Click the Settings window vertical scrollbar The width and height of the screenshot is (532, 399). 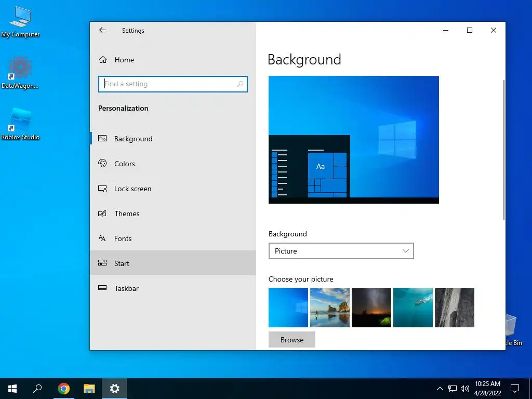tap(503, 149)
